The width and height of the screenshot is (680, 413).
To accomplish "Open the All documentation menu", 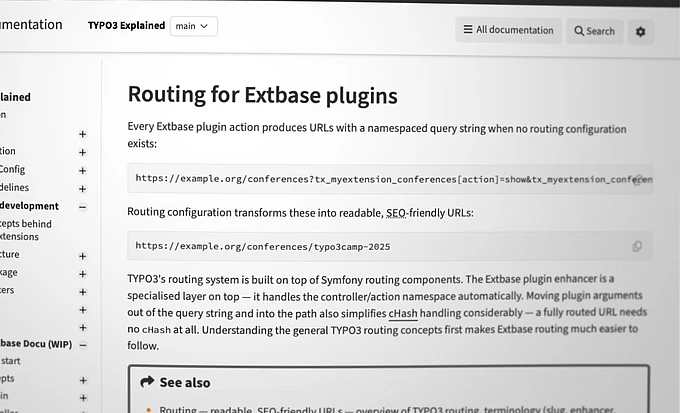I will [x=508, y=30].
